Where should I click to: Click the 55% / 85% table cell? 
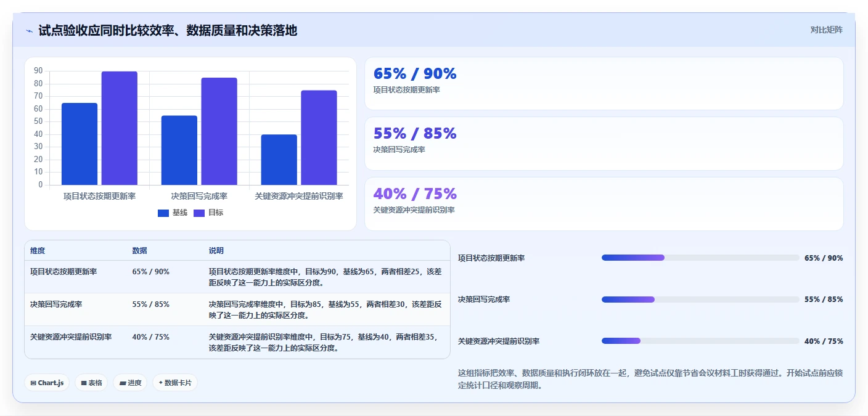pos(150,304)
